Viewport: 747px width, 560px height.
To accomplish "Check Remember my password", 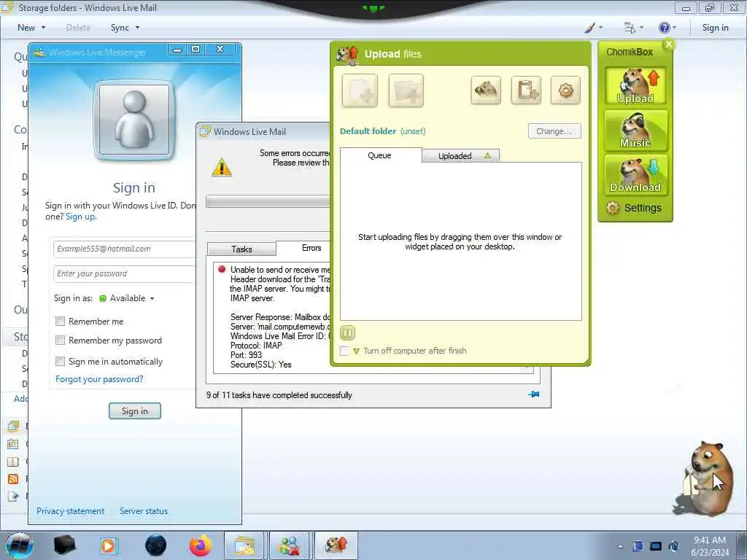I will click(x=60, y=341).
